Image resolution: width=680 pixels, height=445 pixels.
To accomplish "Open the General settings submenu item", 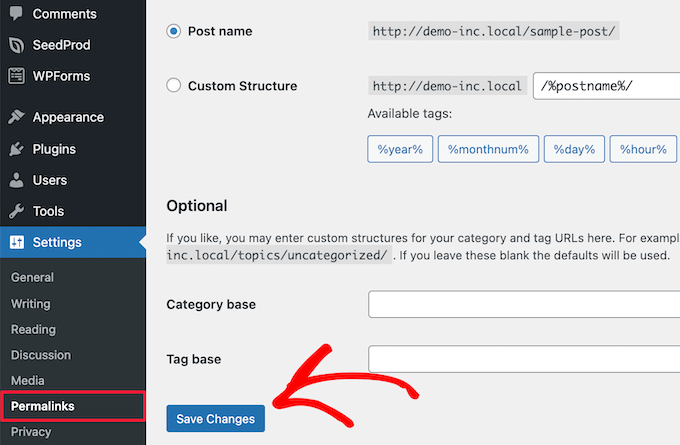I will pos(32,277).
